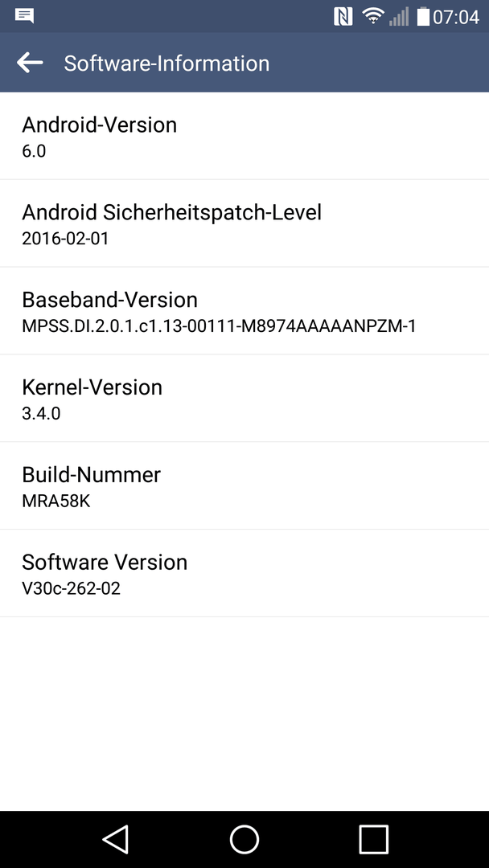Tap the back arrow in header

click(x=29, y=63)
